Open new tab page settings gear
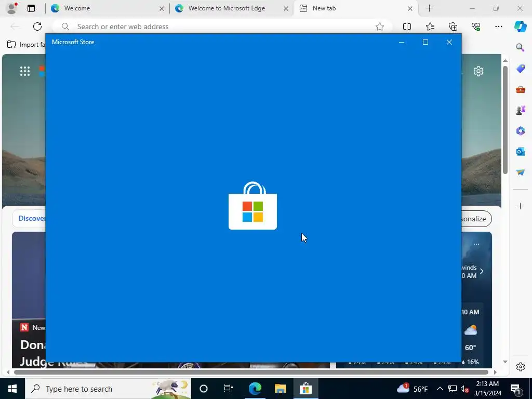This screenshot has height=399, width=532. 478,71
